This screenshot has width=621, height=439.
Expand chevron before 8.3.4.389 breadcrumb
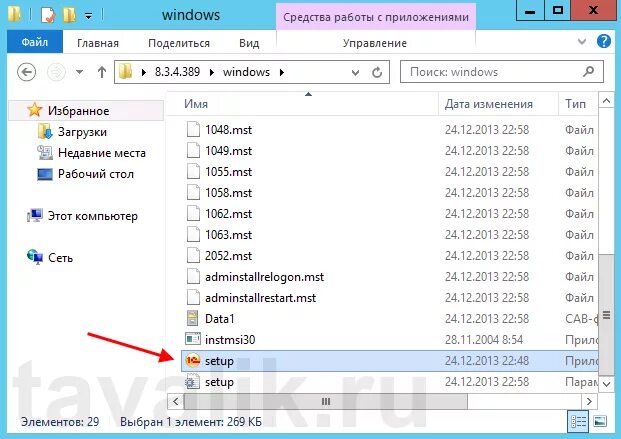144,72
